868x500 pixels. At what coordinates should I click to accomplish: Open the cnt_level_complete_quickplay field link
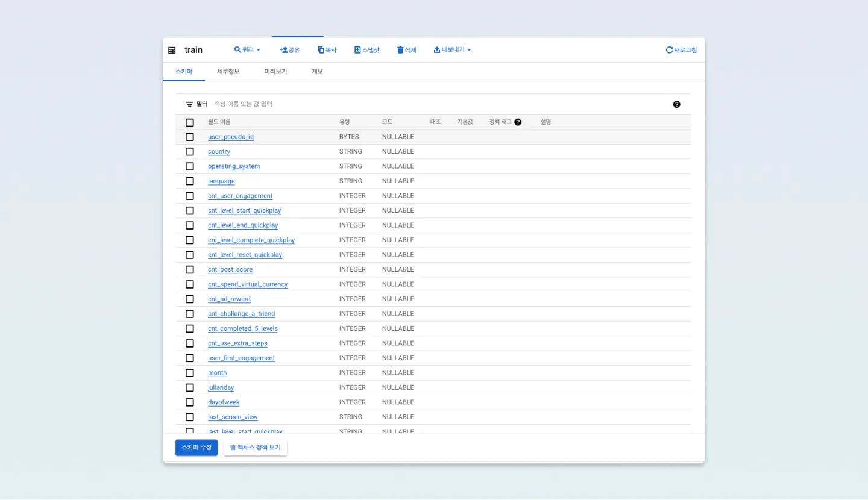pos(251,240)
